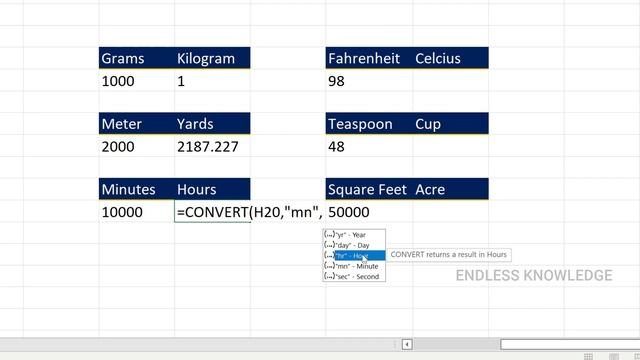Select the Meter header cell
This screenshot has height=360, width=640.
coord(137,123)
